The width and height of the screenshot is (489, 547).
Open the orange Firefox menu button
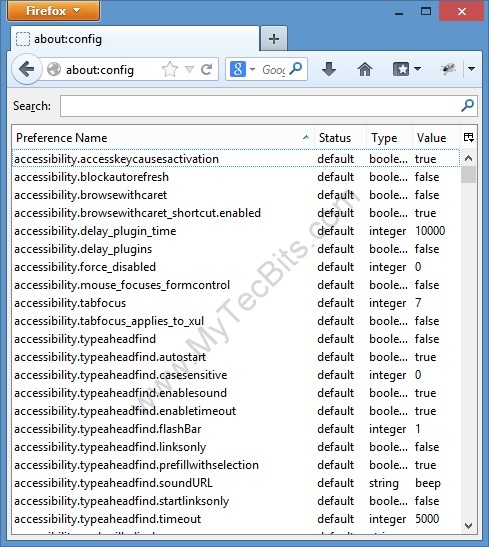53,11
